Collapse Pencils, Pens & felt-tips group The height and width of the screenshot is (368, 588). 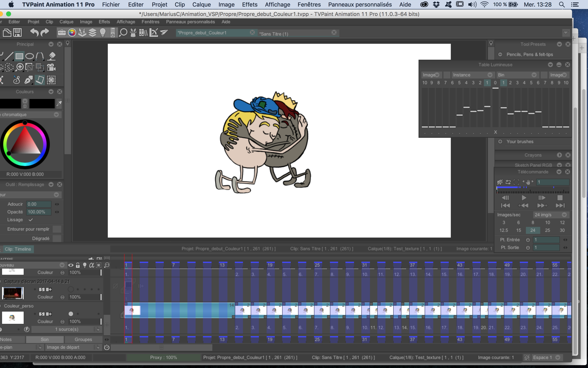click(x=500, y=55)
